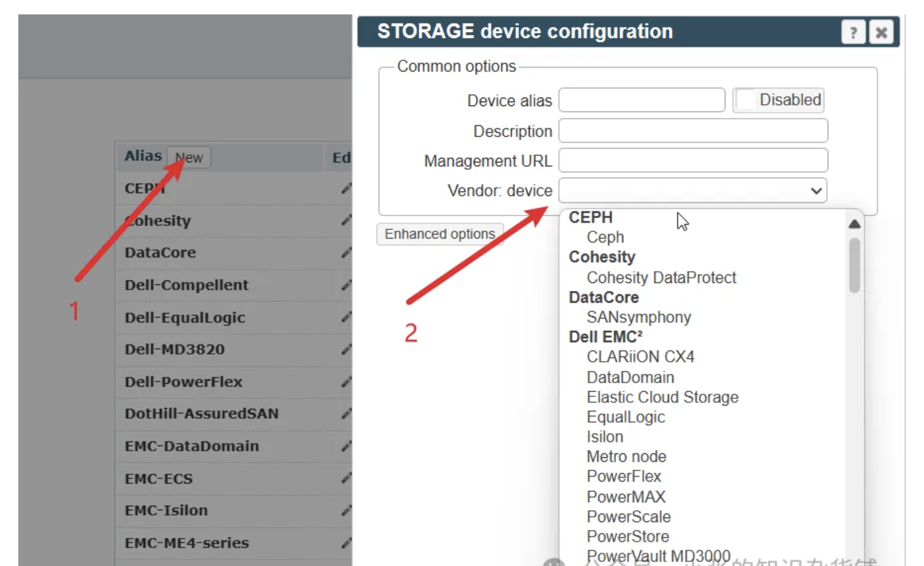The height and width of the screenshot is (566, 924).
Task: Toggle the Disabled checkbox
Action: (x=746, y=100)
